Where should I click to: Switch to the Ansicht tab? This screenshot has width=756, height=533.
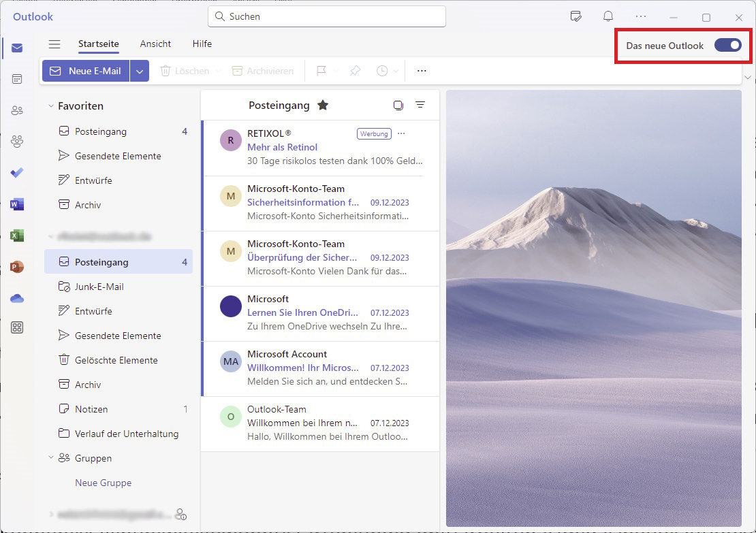(155, 44)
